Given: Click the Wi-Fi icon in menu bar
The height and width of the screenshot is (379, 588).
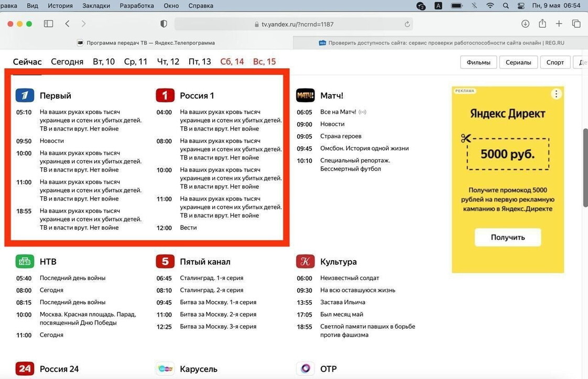Looking at the screenshot, I should (490, 6).
